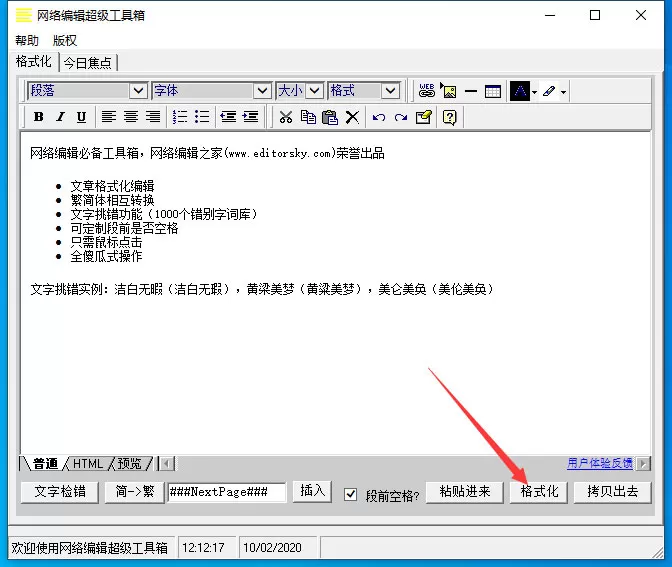Apply italic with the I icon

[60, 117]
